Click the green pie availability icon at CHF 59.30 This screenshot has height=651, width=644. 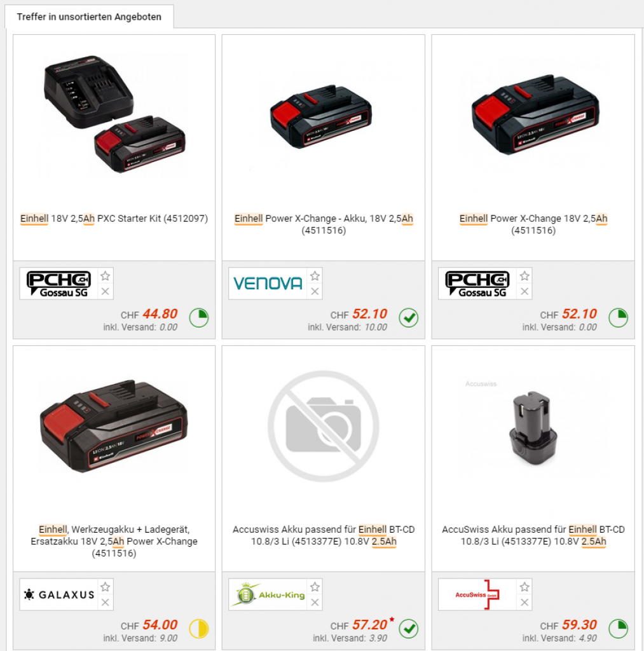pyautogui.click(x=619, y=629)
